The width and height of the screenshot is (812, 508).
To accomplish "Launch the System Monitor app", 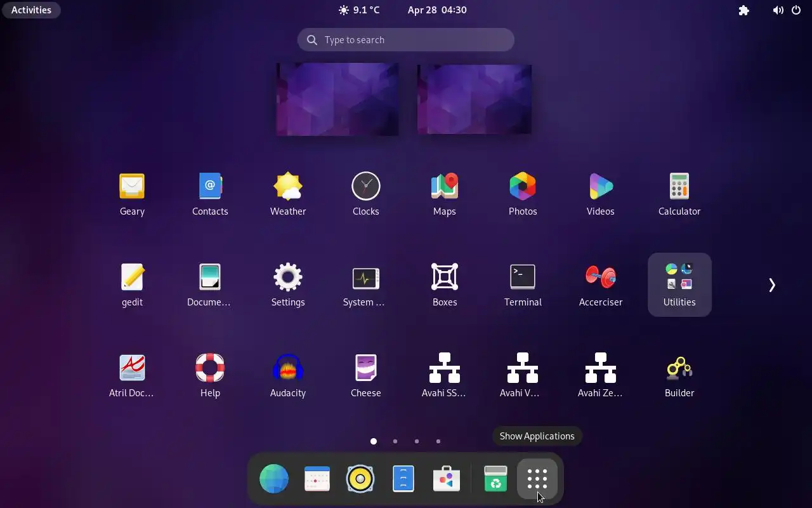I will (366, 285).
